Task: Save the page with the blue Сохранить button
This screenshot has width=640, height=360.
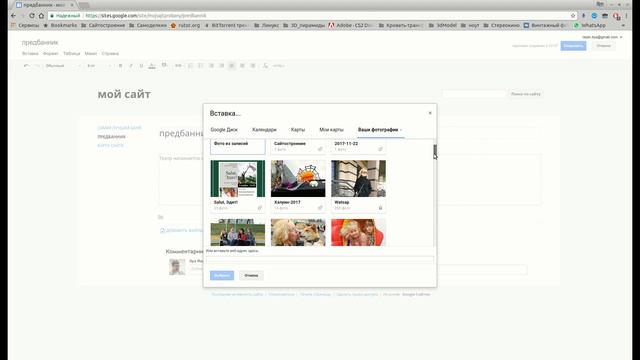Action: pos(573,46)
